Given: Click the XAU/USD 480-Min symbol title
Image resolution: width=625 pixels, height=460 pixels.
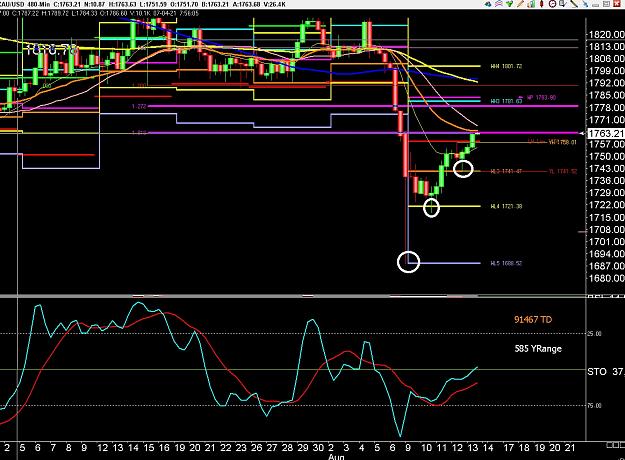Looking at the screenshot, I should coord(23,5).
